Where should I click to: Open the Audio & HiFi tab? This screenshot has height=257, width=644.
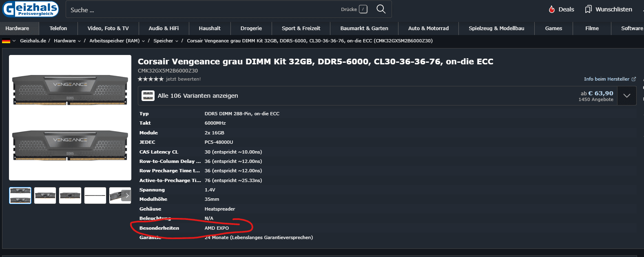tap(164, 29)
